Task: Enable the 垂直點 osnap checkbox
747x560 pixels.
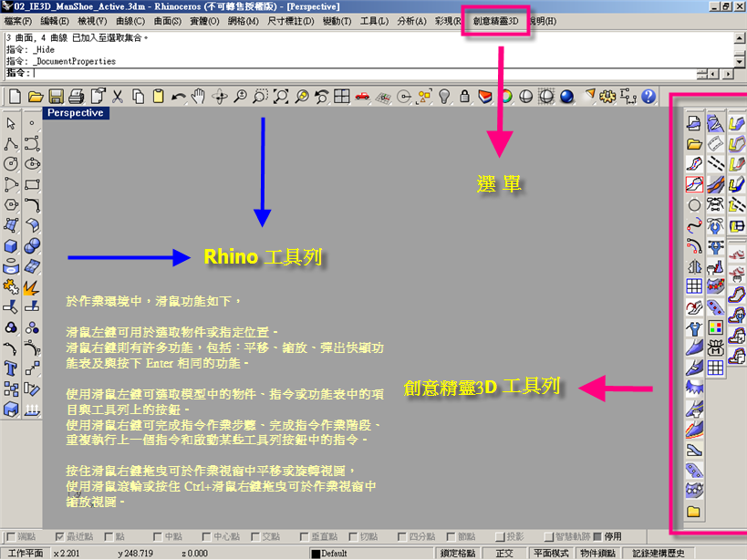Action: [x=305, y=537]
